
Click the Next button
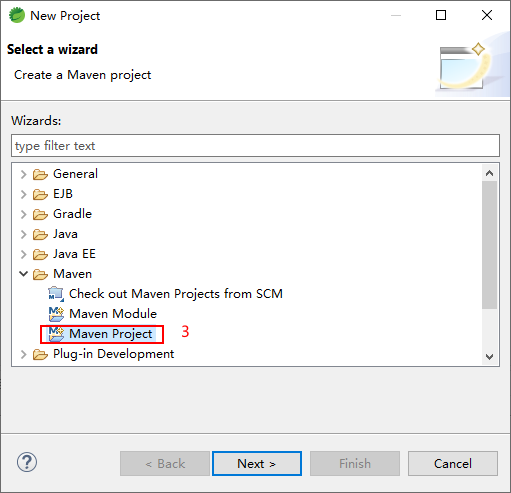[257, 463]
